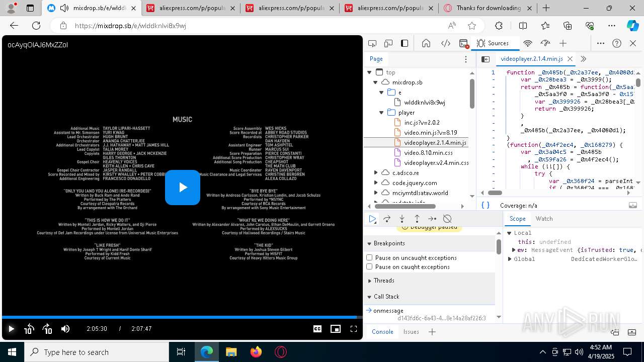644x362 pixels.
Task: Pretty print the source code
Action: 486,205
